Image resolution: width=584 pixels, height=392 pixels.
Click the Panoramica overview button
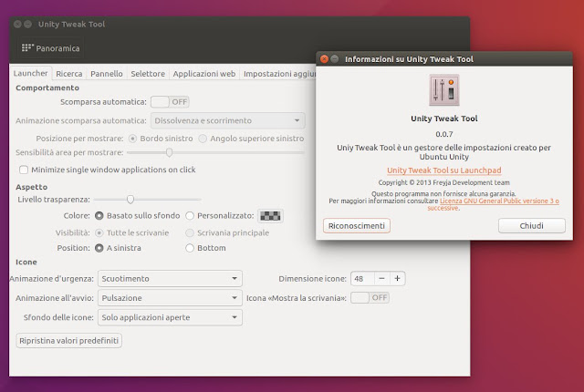pyautogui.click(x=51, y=48)
